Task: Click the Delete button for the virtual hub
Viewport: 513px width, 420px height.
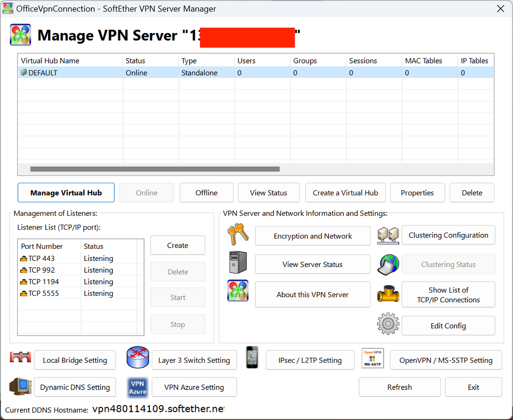Action: tap(472, 193)
